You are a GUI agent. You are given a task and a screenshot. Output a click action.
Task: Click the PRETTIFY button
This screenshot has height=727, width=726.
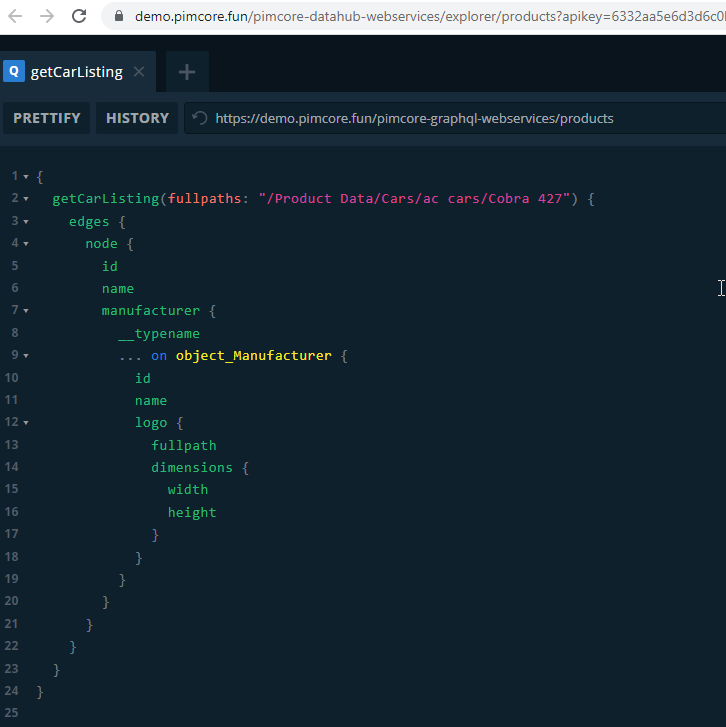(47, 118)
